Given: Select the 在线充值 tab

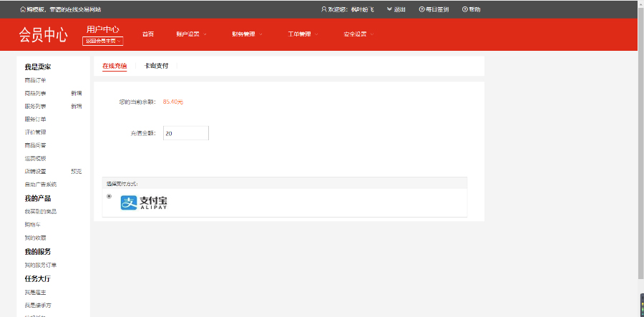Looking at the screenshot, I should point(114,66).
